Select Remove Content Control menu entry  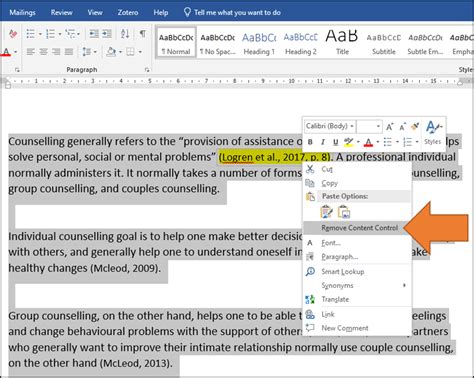click(357, 228)
